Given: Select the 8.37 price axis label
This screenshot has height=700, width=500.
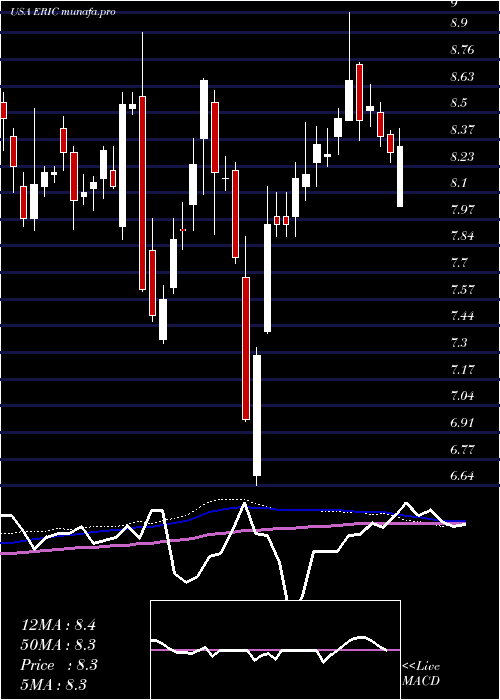Looking at the screenshot, I should point(462,130).
